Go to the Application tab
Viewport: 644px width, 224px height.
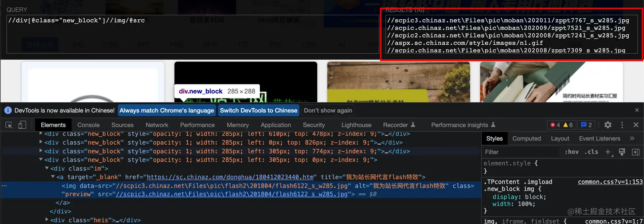(276, 125)
